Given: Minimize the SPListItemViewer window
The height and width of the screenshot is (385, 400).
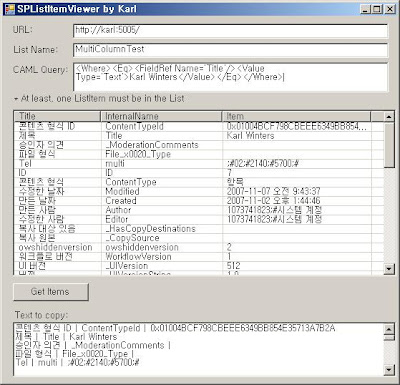Looking at the screenshot, I should 366,9.
